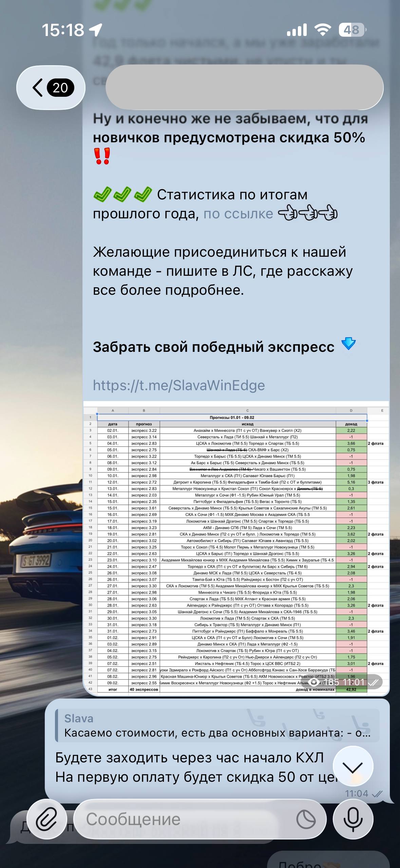The height and width of the screenshot is (868, 400).
Task: Tap the battery indicator in the status bar
Action: tap(352, 30)
